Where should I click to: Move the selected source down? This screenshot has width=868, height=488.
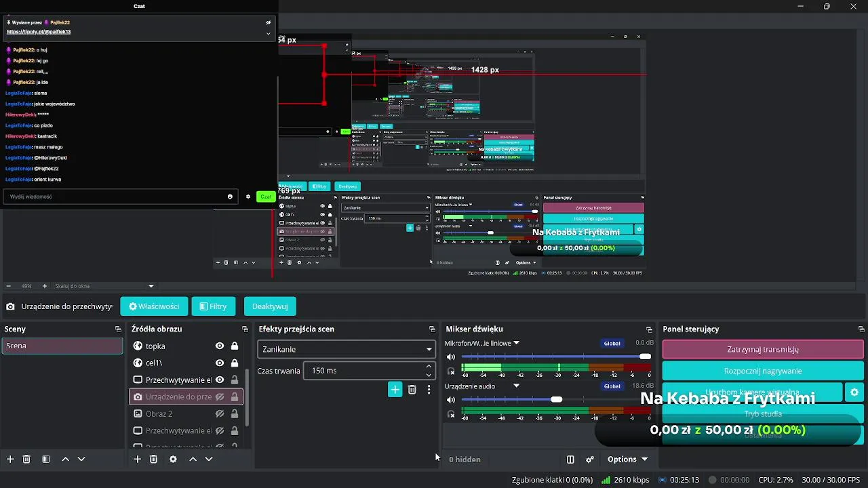209,459
